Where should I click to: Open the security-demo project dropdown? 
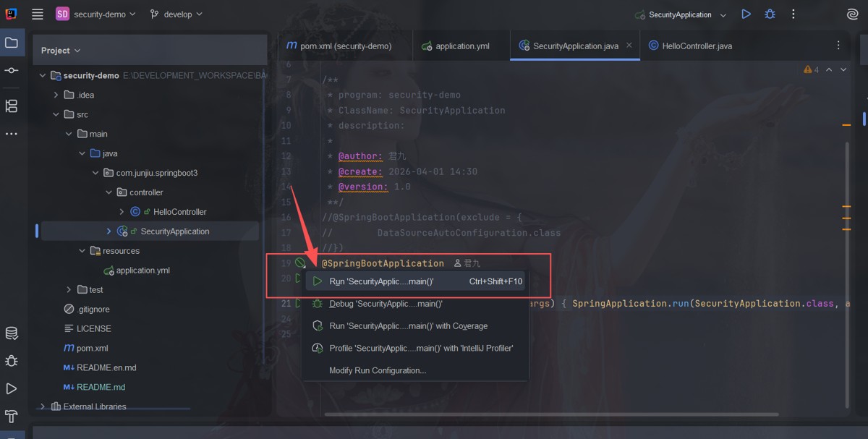[x=95, y=14]
